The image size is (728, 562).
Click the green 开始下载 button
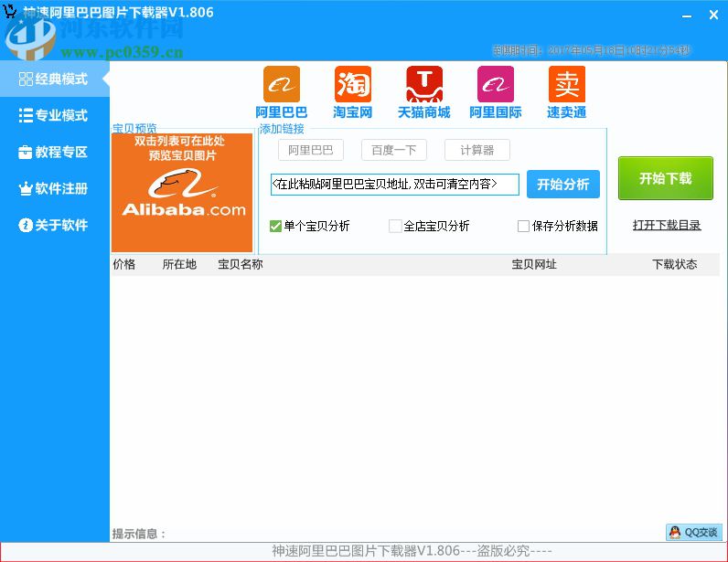(x=665, y=178)
